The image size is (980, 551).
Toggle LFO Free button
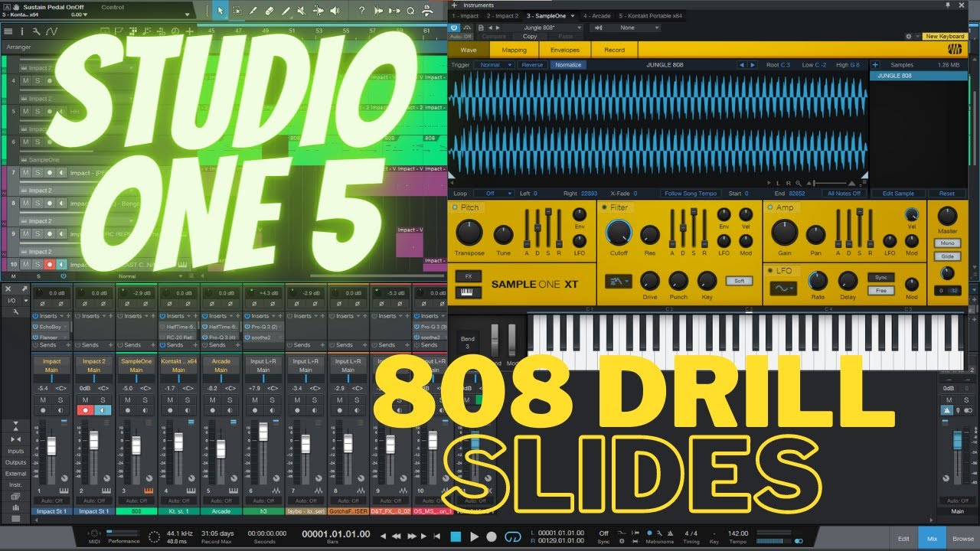[880, 291]
